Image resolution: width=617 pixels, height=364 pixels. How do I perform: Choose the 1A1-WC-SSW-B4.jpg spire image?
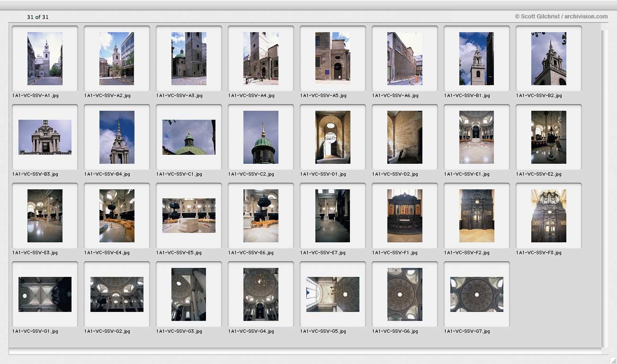click(117, 137)
